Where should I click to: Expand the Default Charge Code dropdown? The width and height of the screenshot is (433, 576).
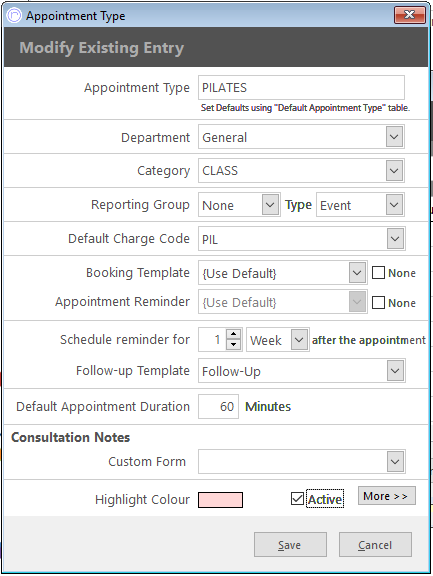[395, 239]
